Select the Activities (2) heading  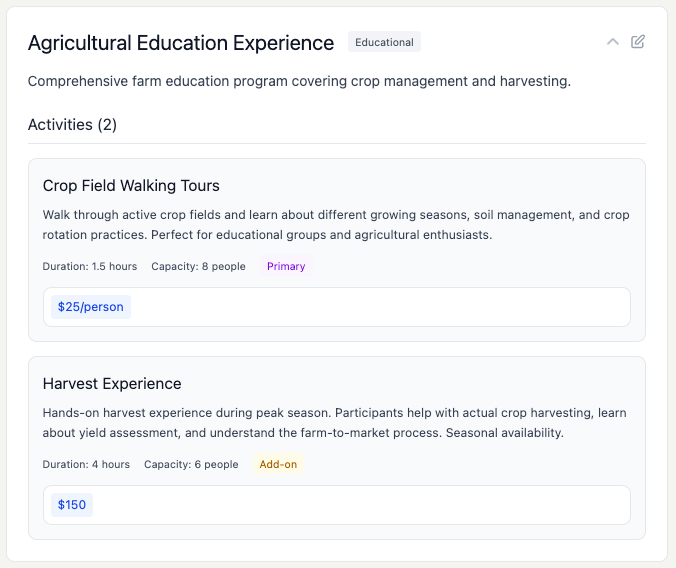point(72,125)
